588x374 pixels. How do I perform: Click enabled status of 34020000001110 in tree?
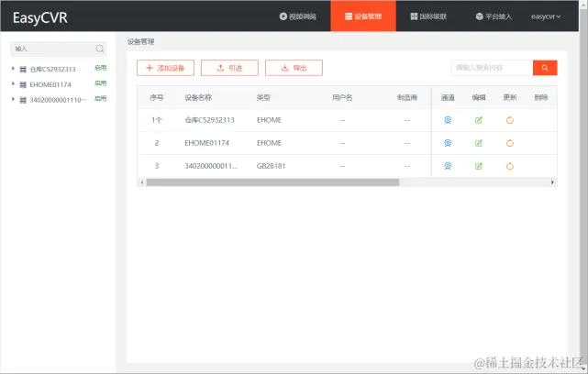[101, 99]
